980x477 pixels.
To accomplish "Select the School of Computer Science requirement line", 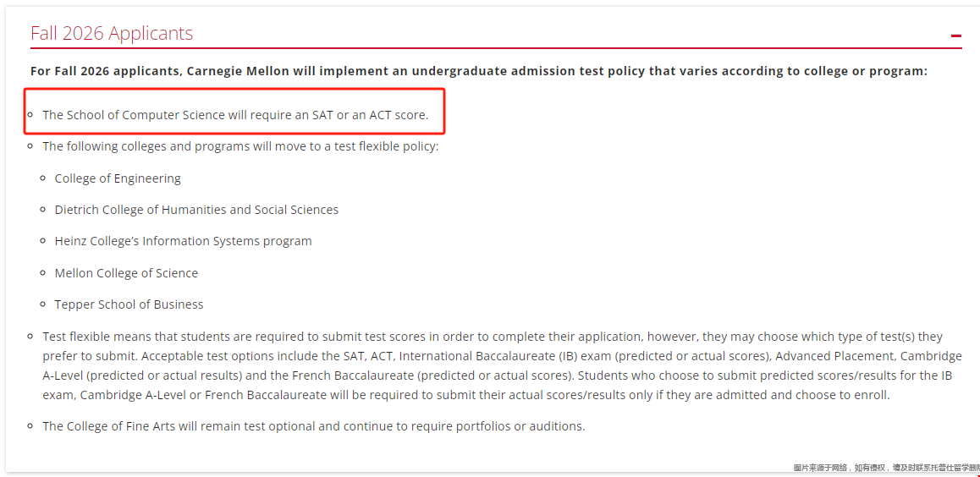I will (x=235, y=115).
